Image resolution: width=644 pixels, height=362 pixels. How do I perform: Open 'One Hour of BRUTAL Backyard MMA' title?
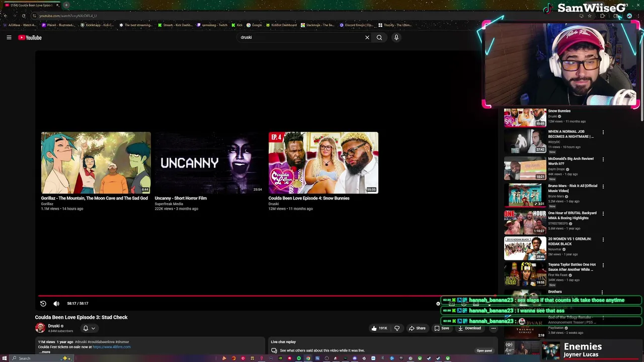(x=572, y=215)
